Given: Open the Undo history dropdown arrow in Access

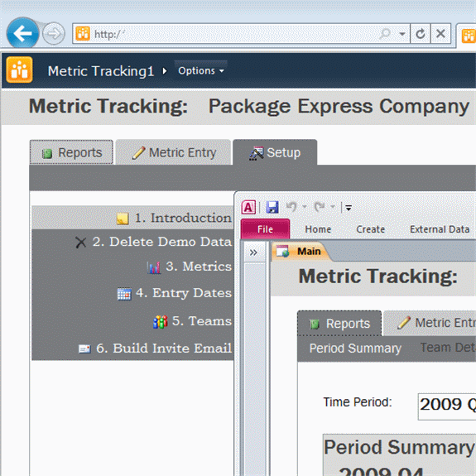Looking at the screenshot, I should (x=305, y=207).
